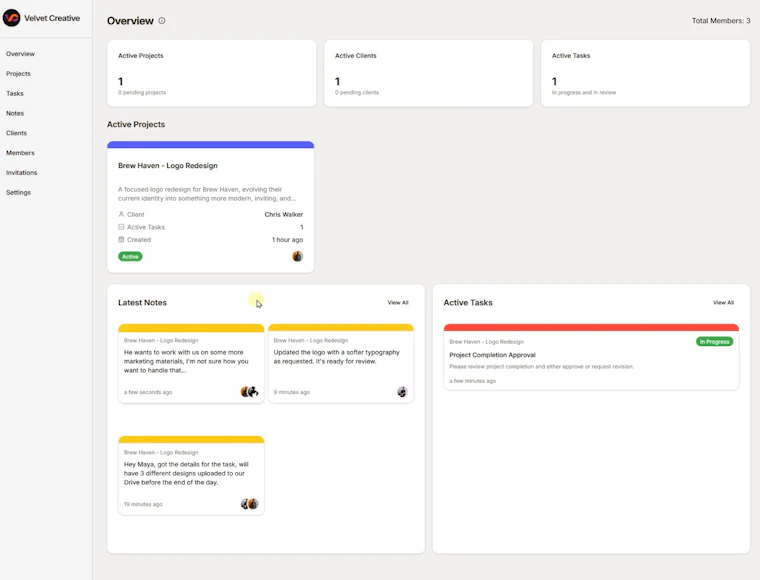Open the Active Clients stat card
The image size is (760, 580).
(428, 73)
